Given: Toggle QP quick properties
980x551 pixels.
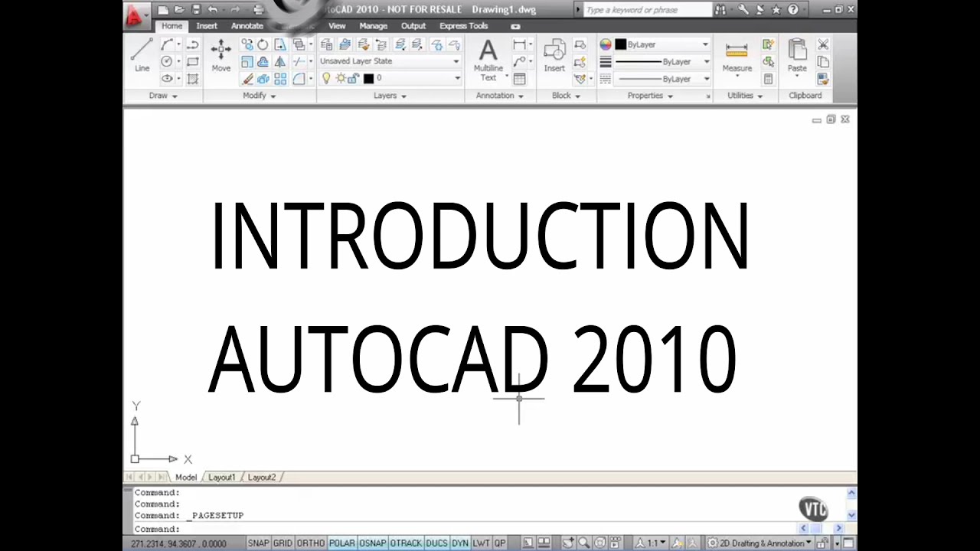Looking at the screenshot, I should pos(500,543).
